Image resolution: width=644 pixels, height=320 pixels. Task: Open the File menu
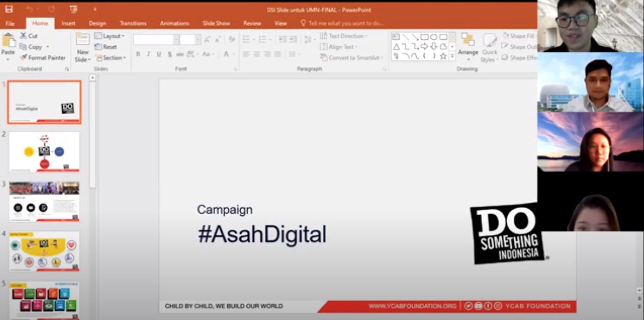[x=10, y=23]
